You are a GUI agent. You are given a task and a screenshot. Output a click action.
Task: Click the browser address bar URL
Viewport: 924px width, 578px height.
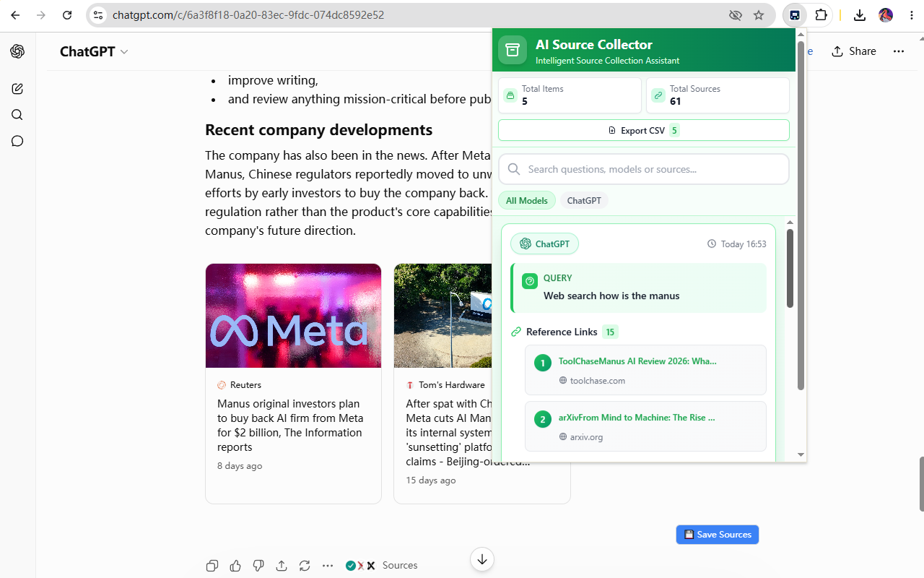(x=248, y=15)
